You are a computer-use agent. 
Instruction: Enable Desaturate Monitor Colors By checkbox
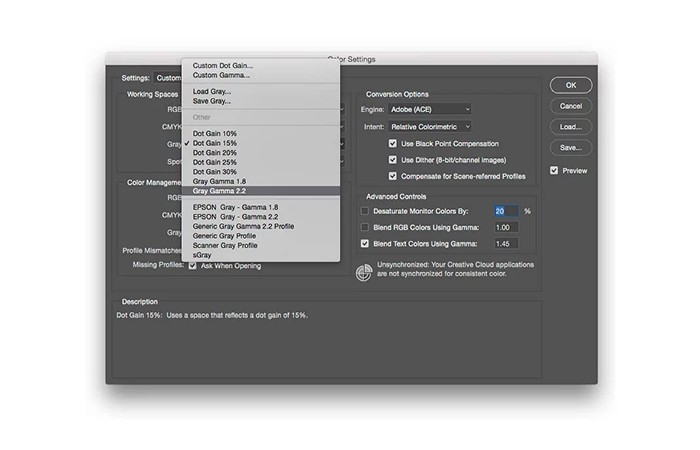point(365,211)
